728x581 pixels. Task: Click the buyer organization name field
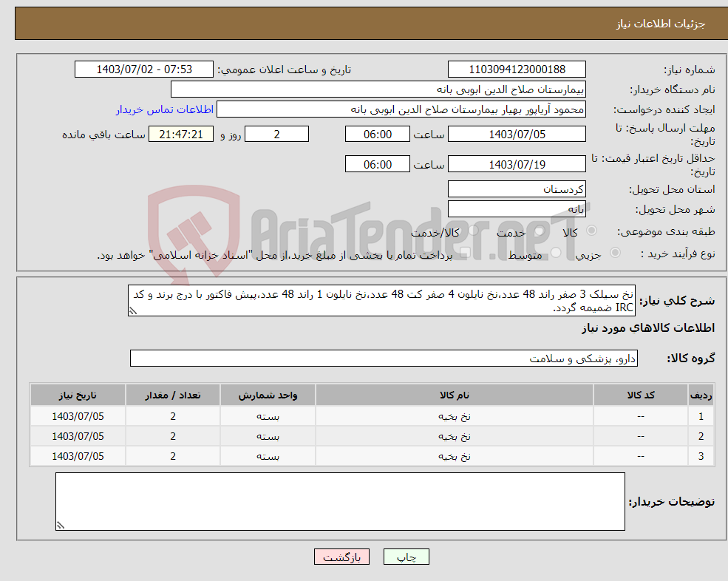(378, 89)
